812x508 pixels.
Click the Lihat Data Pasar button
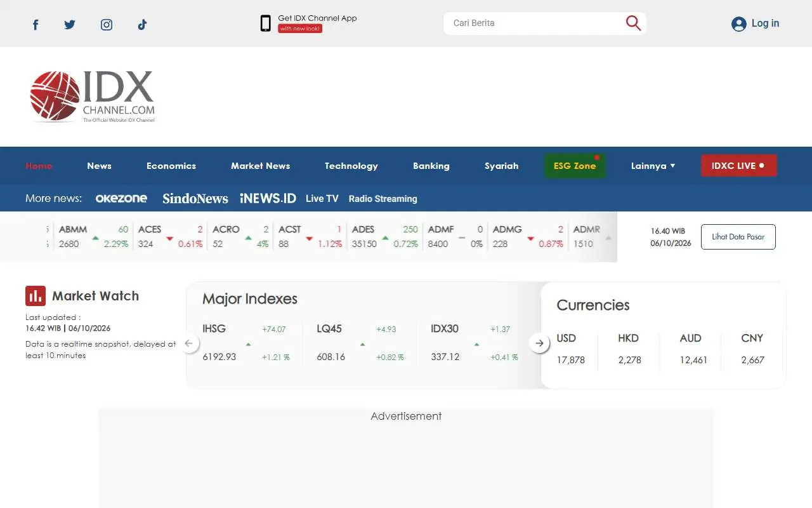coord(738,237)
